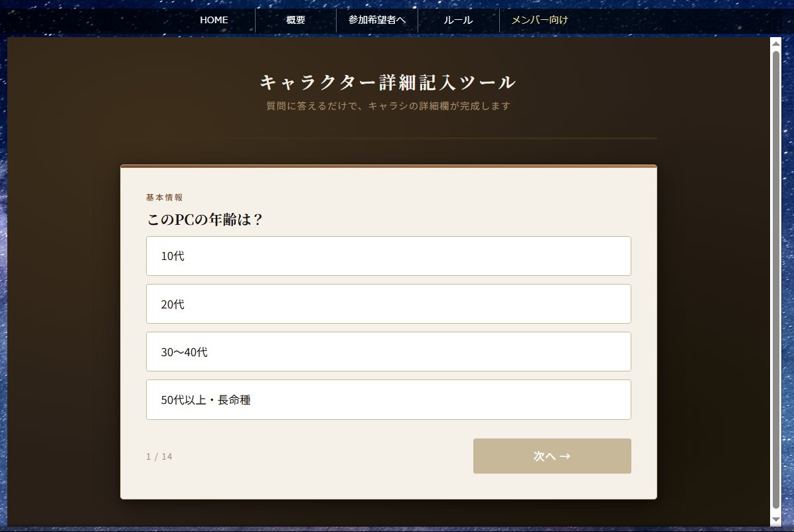The height and width of the screenshot is (532, 794).
Task: Click the vertical scrollbar thumb
Action: [x=776, y=279]
